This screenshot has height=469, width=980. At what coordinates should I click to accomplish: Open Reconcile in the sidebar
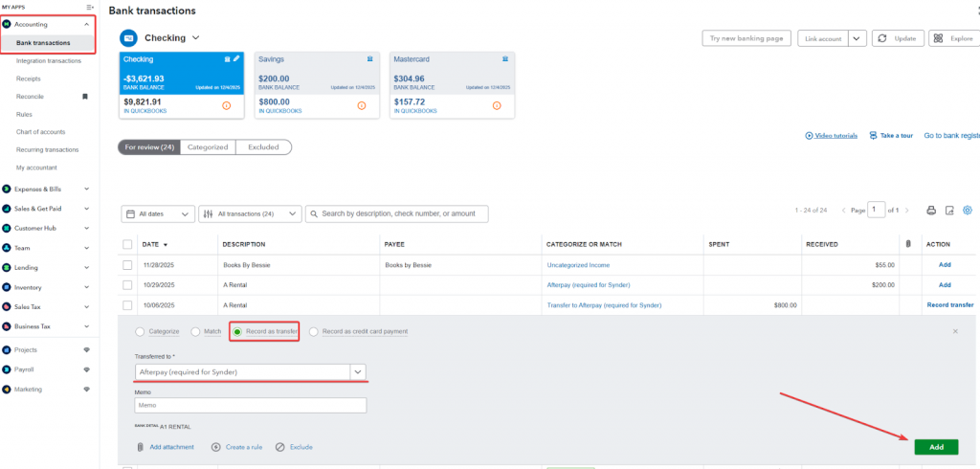coord(30,97)
